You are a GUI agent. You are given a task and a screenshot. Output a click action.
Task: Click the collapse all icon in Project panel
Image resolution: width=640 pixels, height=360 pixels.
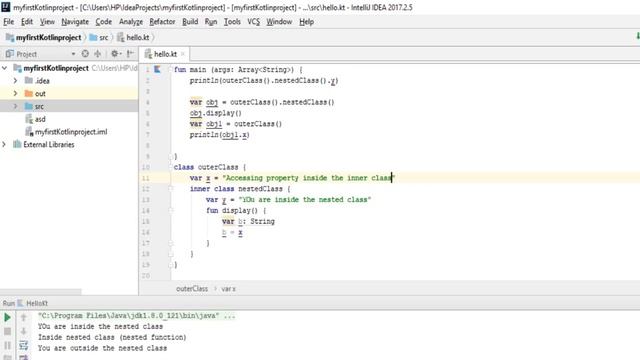98,53
